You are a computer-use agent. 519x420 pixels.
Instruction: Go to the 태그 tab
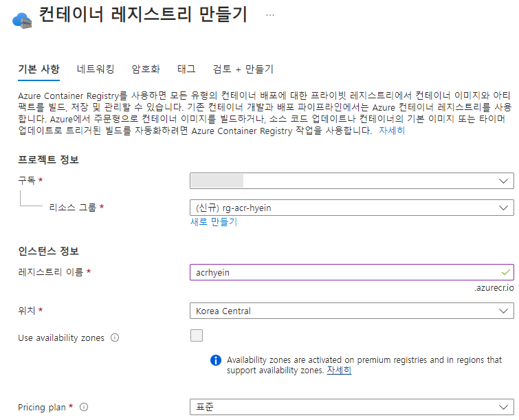tap(186, 69)
